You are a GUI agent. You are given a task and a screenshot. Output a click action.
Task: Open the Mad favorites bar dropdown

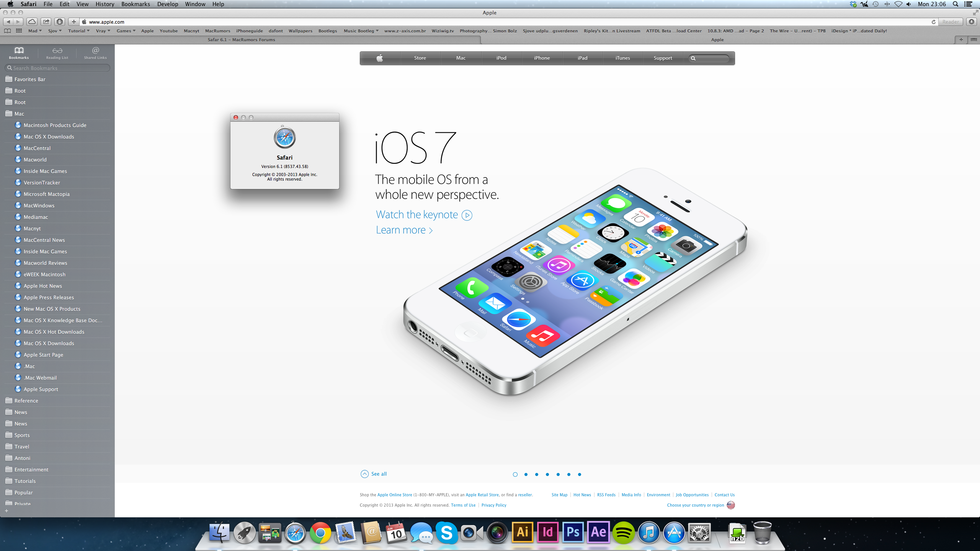(35, 31)
